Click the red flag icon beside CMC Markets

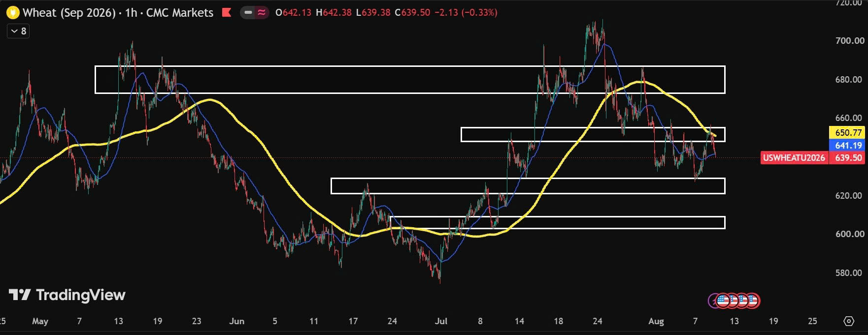pyautogui.click(x=227, y=13)
